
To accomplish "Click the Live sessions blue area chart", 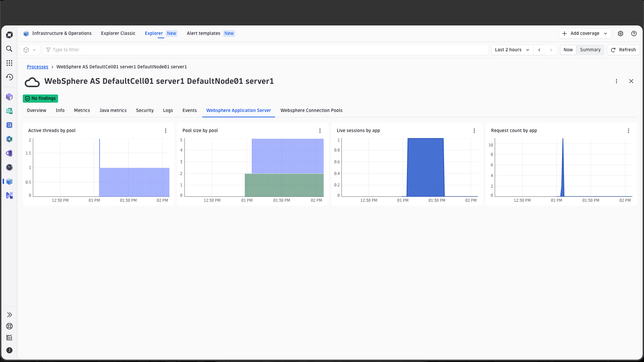I will click(425, 168).
